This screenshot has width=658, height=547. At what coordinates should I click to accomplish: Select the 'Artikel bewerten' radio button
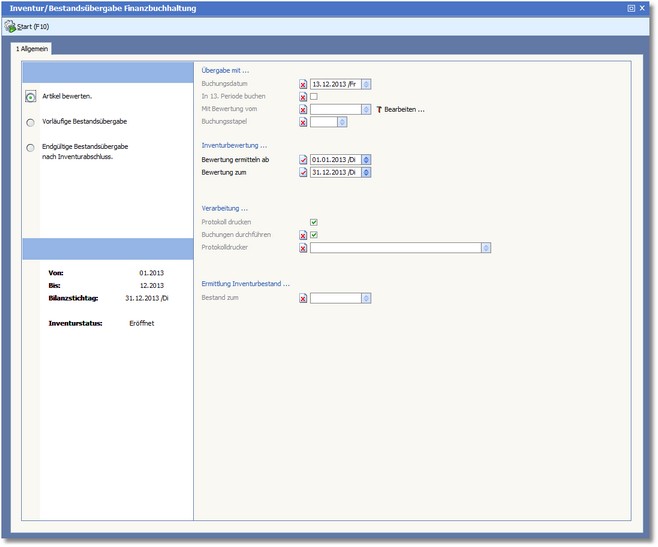pyautogui.click(x=32, y=97)
